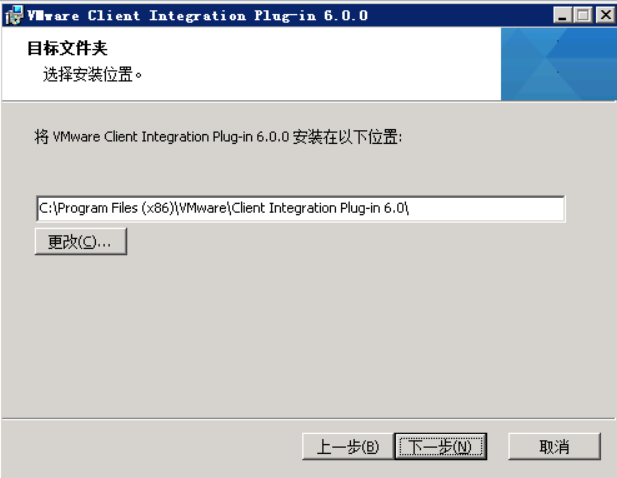Click 'Client Integration Plug-in 6.0.0' in the label
The height and width of the screenshot is (478, 617).
tap(197, 137)
